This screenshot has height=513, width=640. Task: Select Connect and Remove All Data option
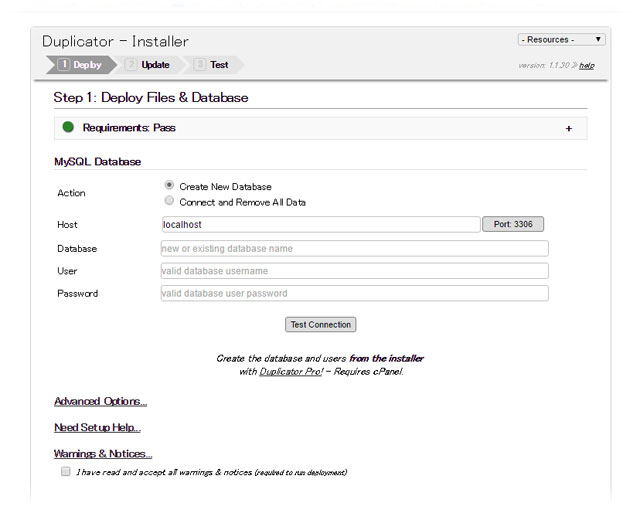[169, 201]
